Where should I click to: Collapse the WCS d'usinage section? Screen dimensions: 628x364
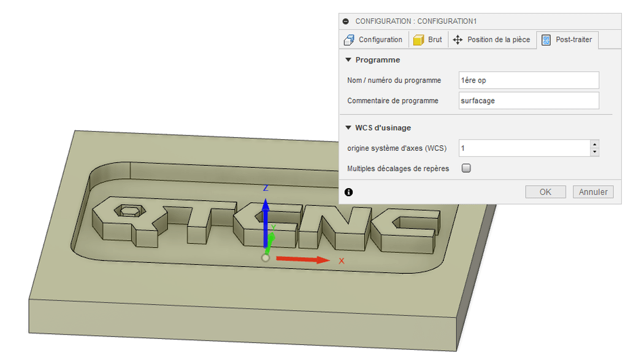pyautogui.click(x=348, y=128)
